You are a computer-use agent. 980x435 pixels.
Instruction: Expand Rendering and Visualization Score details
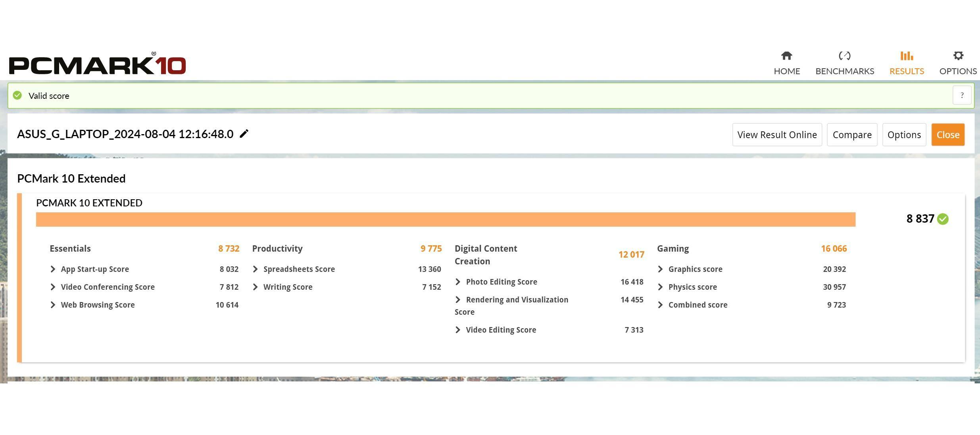pos(458,300)
